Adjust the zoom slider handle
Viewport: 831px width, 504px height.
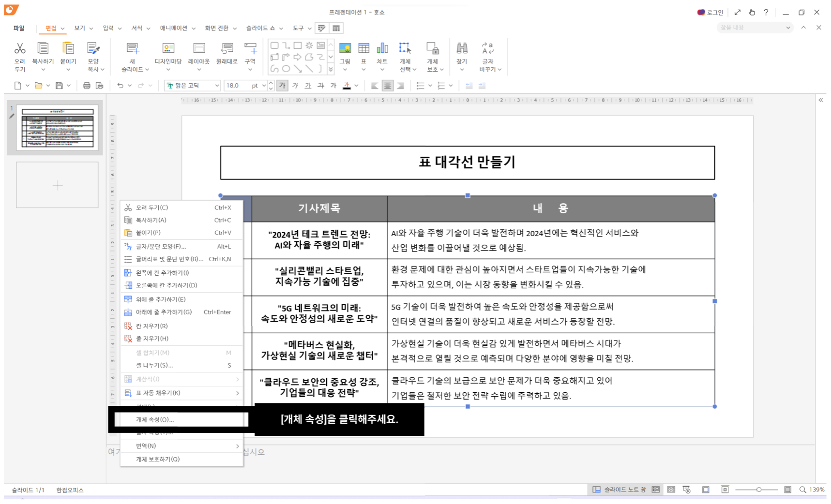click(759, 489)
